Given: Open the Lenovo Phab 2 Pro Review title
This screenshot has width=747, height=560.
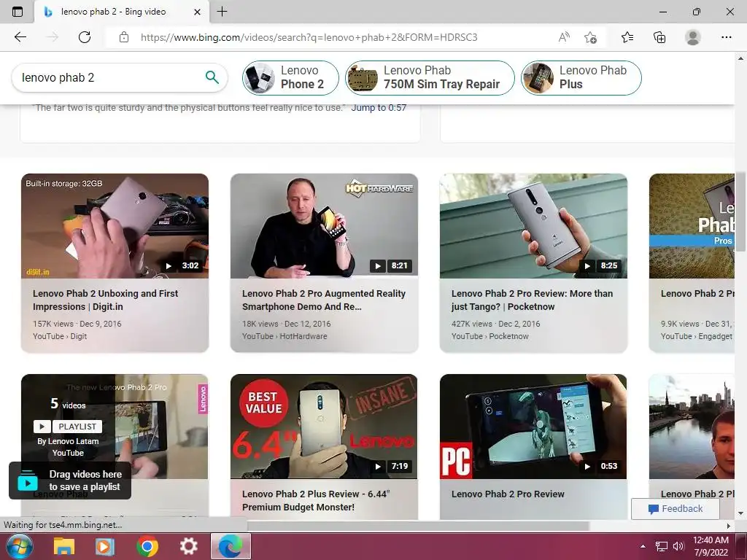Looking at the screenshot, I should click(x=508, y=494).
